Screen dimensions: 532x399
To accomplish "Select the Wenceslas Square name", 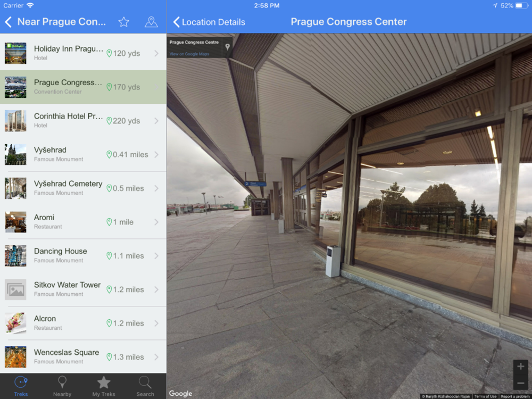I will [x=66, y=353].
